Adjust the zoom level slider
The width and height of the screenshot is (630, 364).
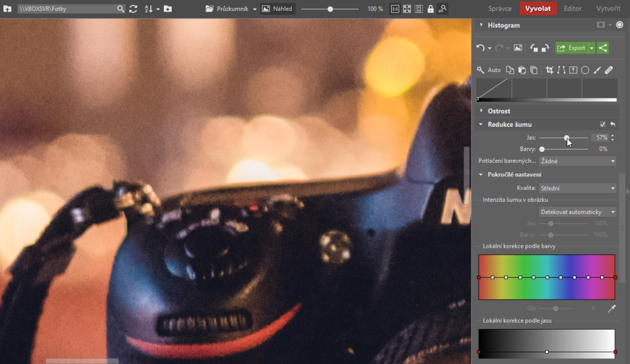(x=330, y=9)
